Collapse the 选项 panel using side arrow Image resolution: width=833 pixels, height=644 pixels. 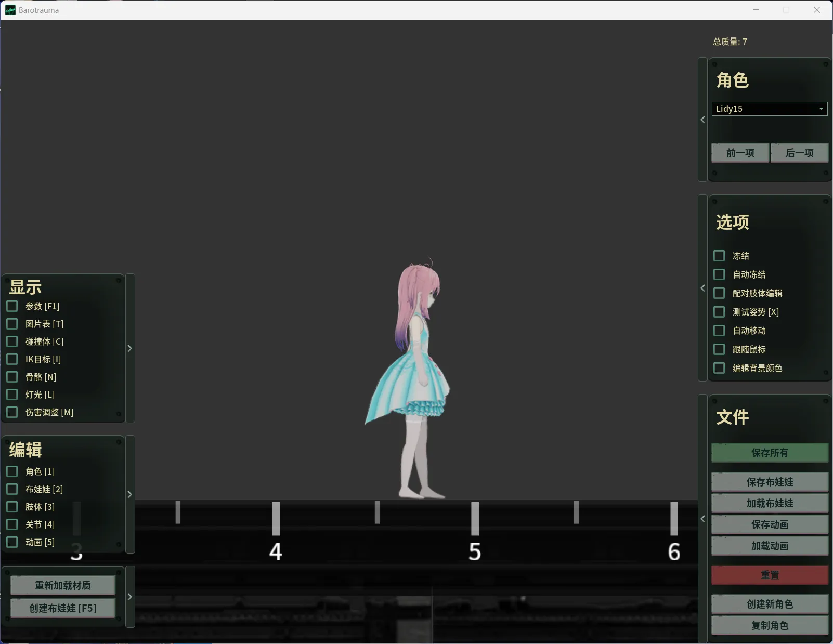[702, 288]
